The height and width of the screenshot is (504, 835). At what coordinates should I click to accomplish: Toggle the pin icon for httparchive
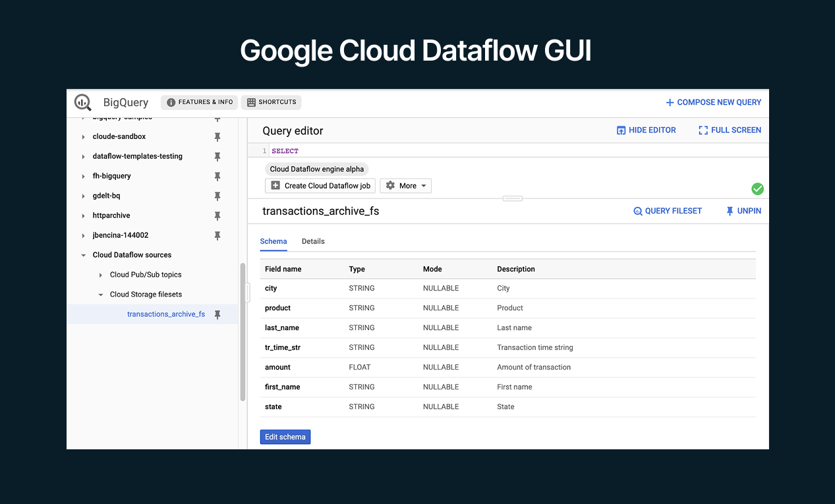pos(217,216)
